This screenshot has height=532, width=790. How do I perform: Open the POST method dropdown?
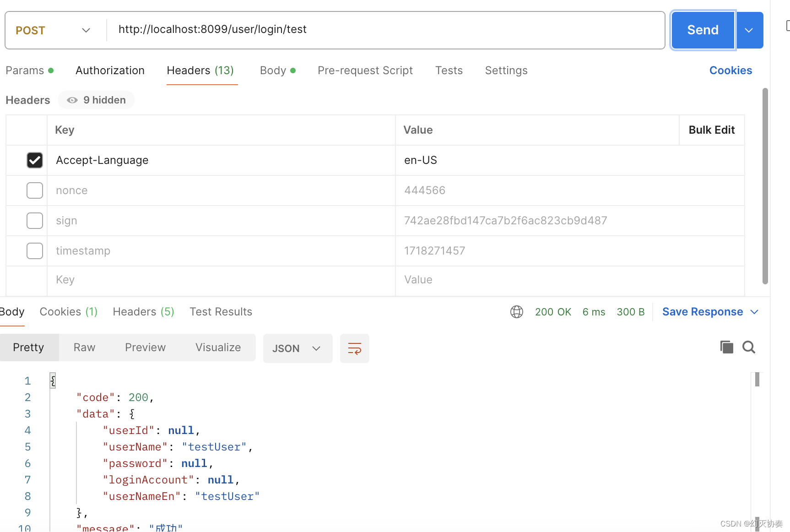(x=53, y=30)
